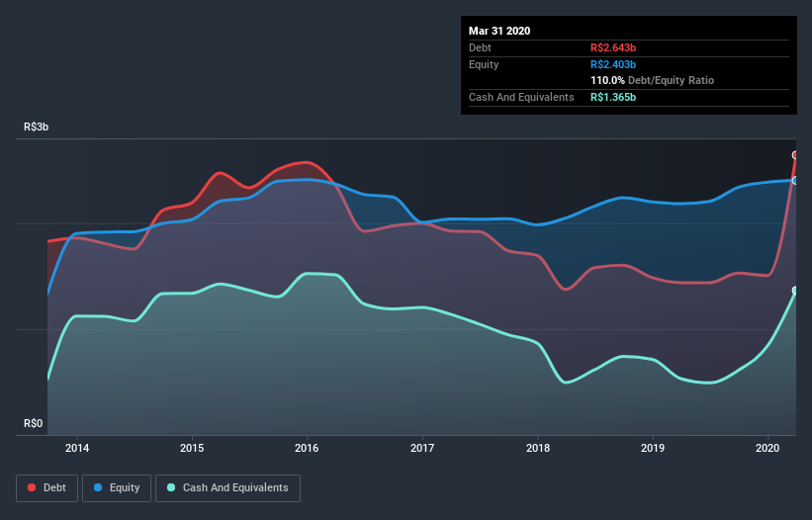Click the blue Equity legend dot
The image size is (812, 520).
[x=98, y=487]
